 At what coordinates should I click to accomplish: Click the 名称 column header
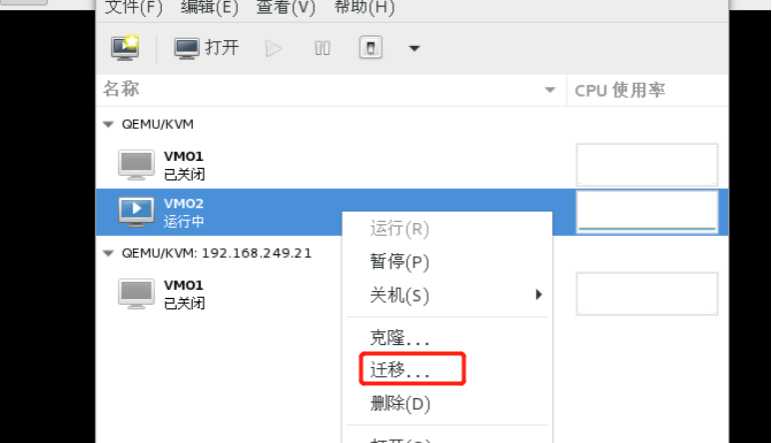(331, 90)
